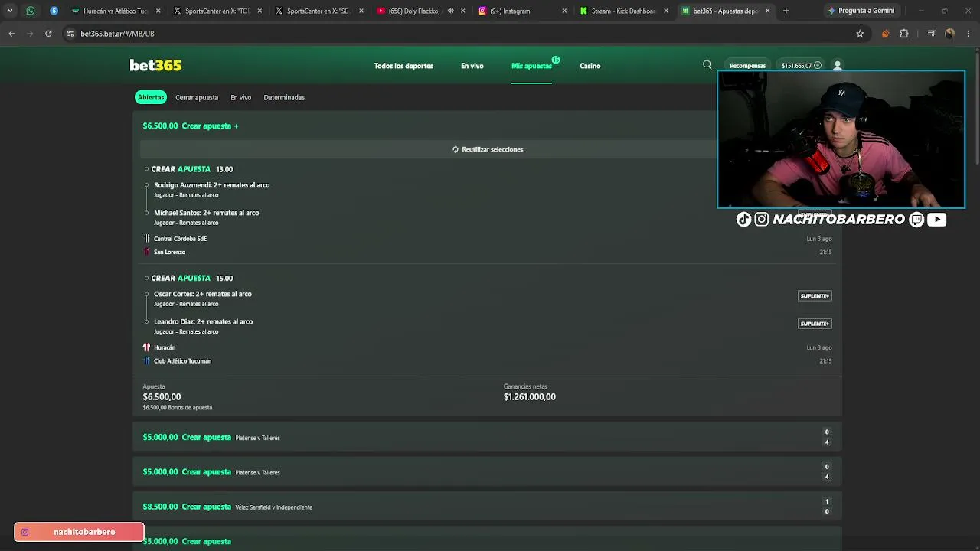
Task: Open the browser extensions puzzle icon
Action: (x=904, y=34)
